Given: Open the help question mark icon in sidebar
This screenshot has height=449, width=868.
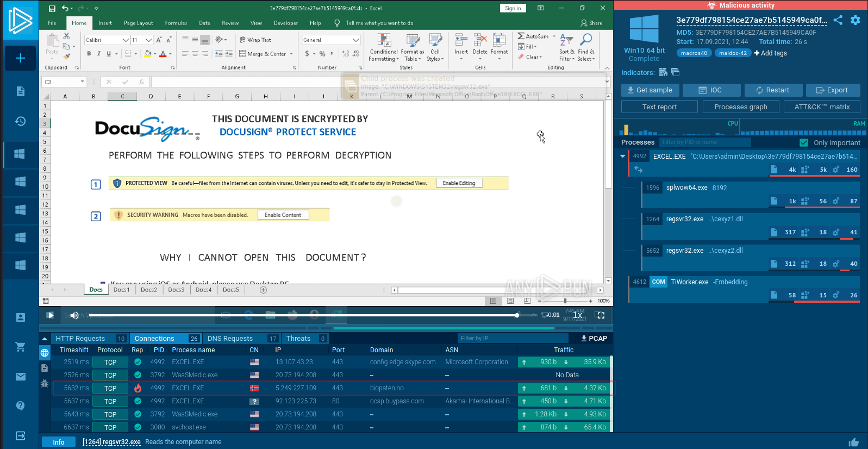Looking at the screenshot, I should pyautogui.click(x=20, y=406).
